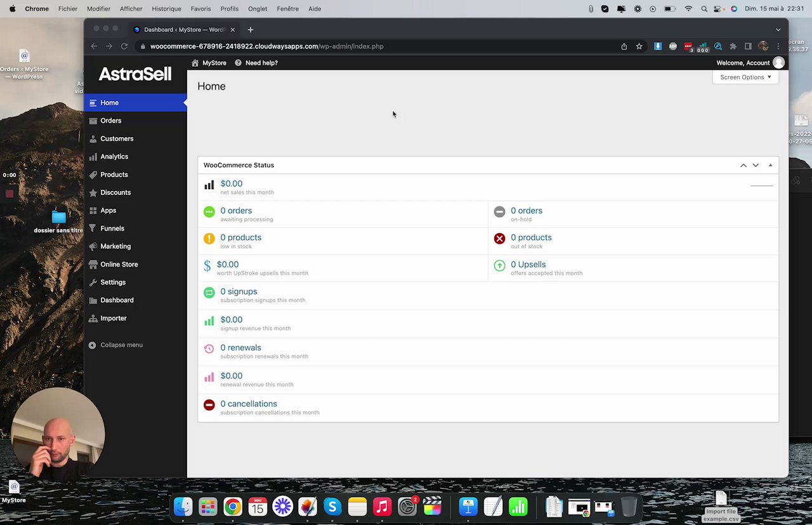Image resolution: width=812 pixels, height=525 pixels.
Task: Click the AstraSell logo
Action: (134, 74)
